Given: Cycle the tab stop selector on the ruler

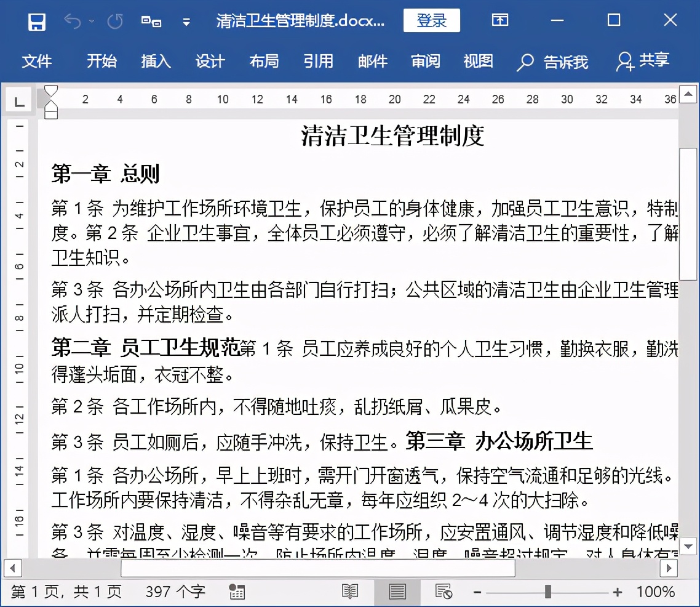Looking at the screenshot, I should 18,100.
